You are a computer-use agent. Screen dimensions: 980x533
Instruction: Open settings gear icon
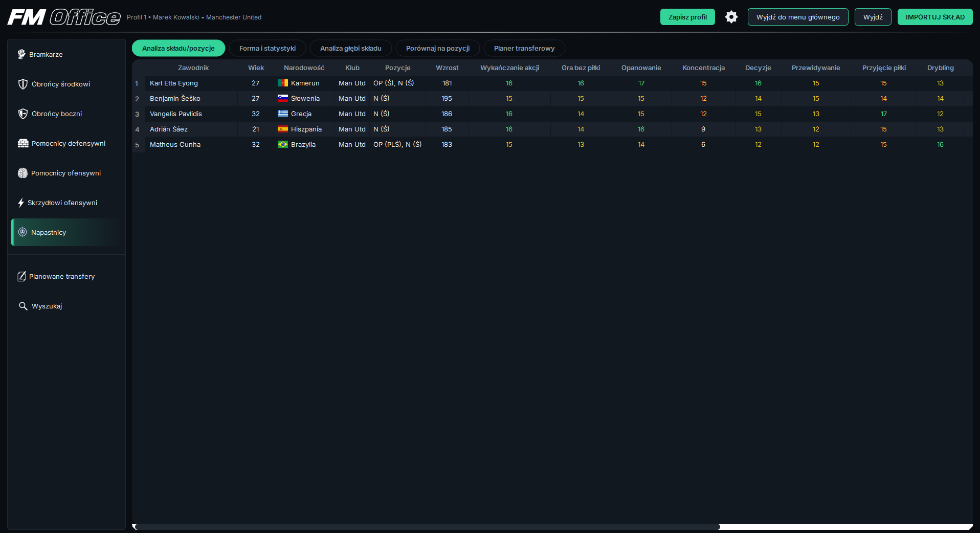[x=731, y=17]
